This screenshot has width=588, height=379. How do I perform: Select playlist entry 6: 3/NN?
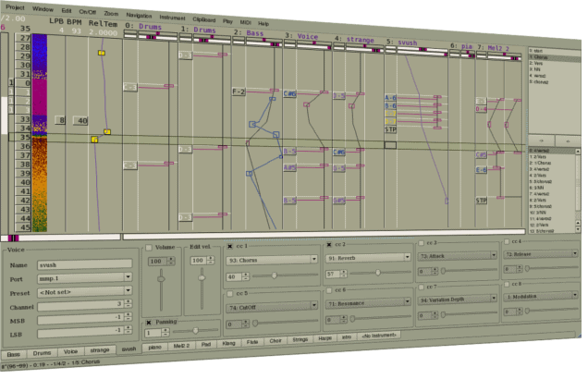[552, 188]
